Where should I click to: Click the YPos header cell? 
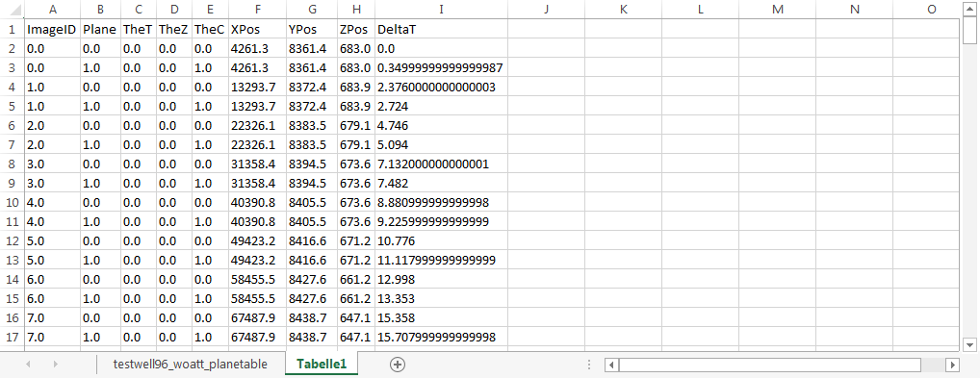pyautogui.click(x=312, y=30)
